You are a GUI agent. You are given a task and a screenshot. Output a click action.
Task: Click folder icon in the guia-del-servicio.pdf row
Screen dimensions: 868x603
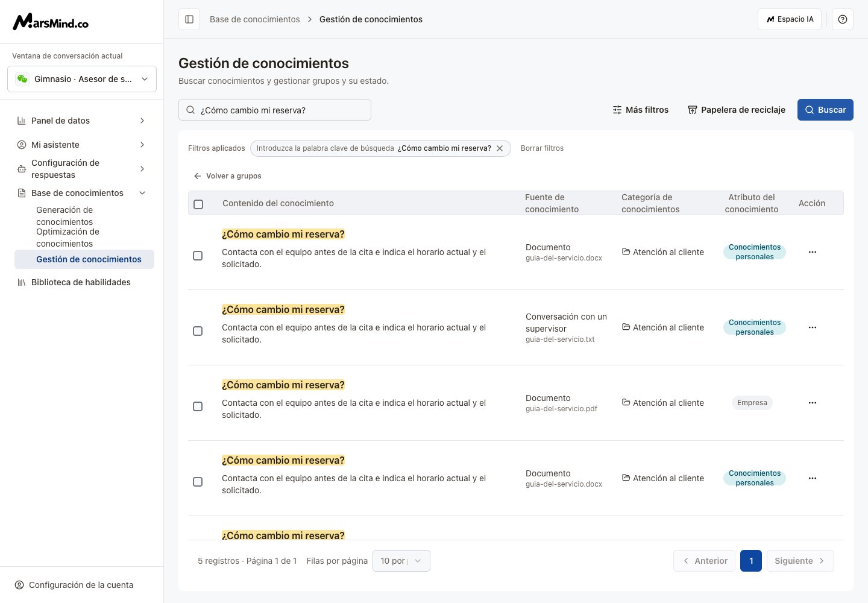click(626, 402)
